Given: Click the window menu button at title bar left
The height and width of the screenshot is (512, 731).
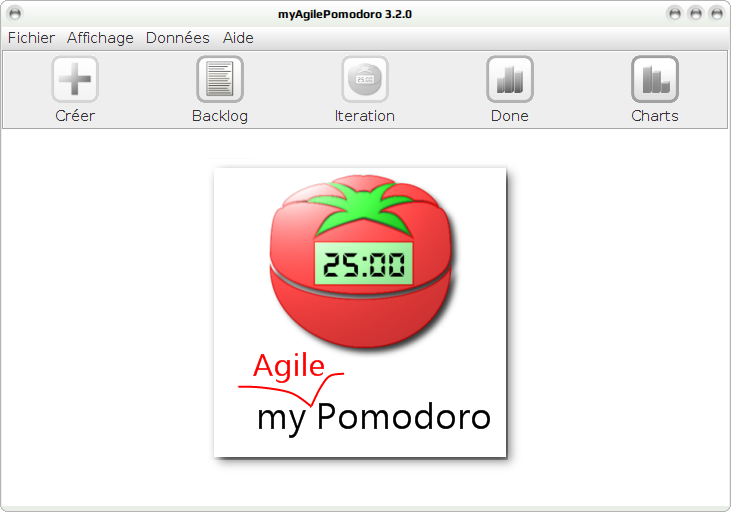Looking at the screenshot, I should click(15, 14).
